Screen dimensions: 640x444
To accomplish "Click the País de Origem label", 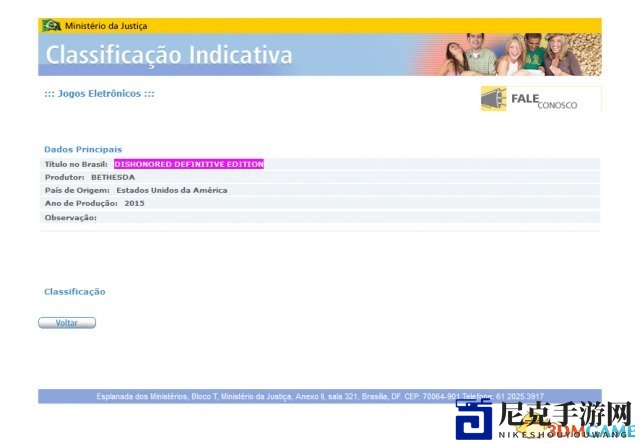I will click(77, 190).
